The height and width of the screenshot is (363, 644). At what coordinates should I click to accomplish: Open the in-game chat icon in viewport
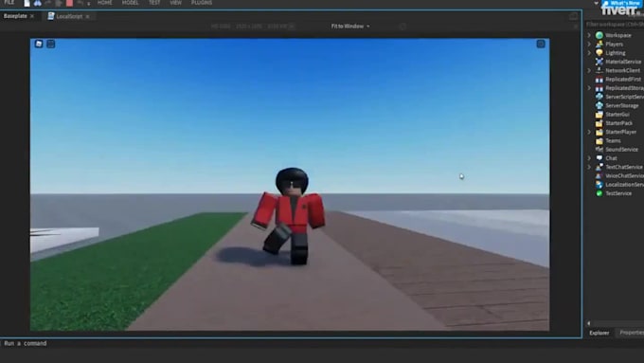coord(51,44)
